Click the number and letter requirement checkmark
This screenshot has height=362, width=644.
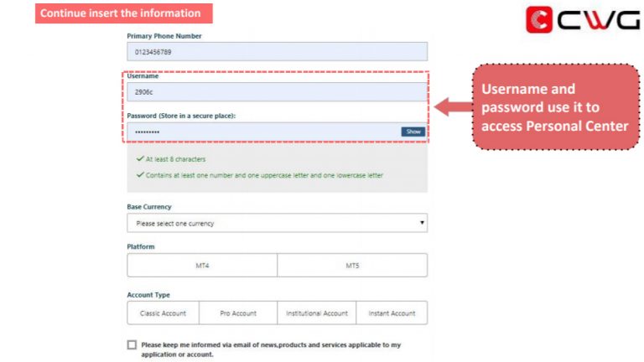pyautogui.click(x=139, y=175)
